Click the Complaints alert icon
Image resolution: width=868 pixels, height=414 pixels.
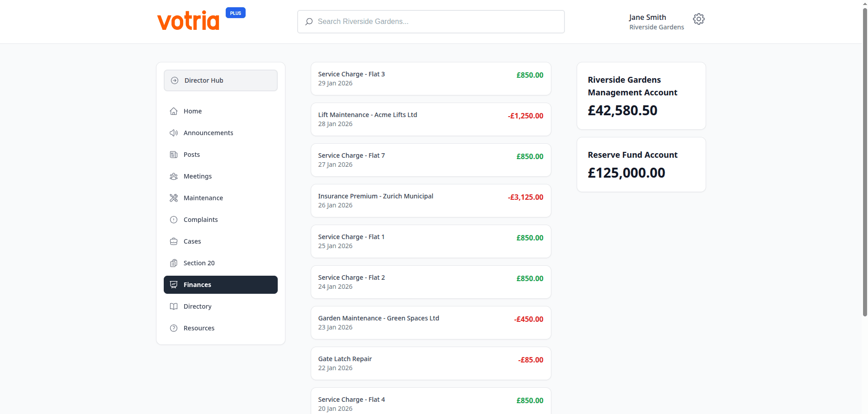point(174,219)
